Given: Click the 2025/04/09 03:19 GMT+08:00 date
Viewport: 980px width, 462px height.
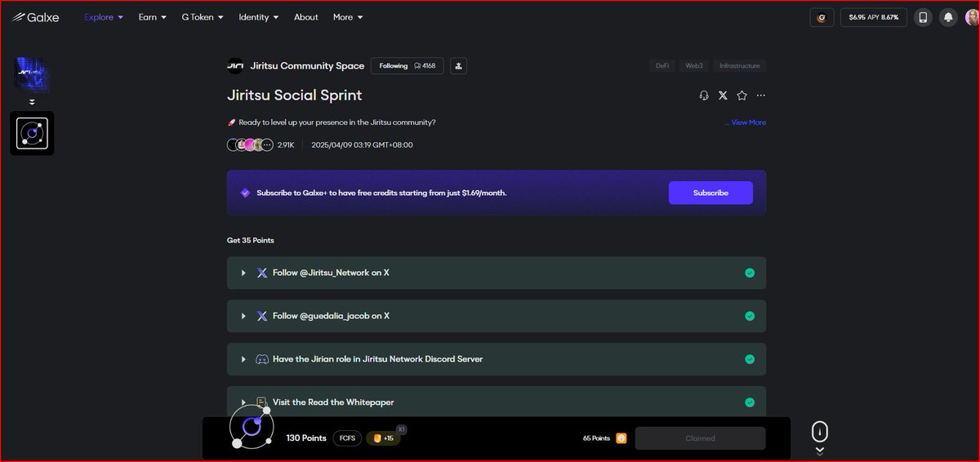Looking at the screenshot, I should tap(362, 145).
